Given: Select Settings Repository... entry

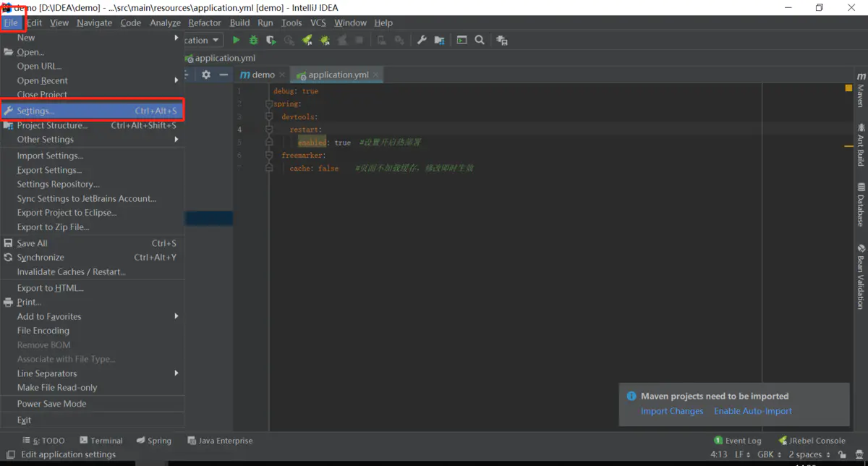Looking at the screenshot, I should pos(92,184).
